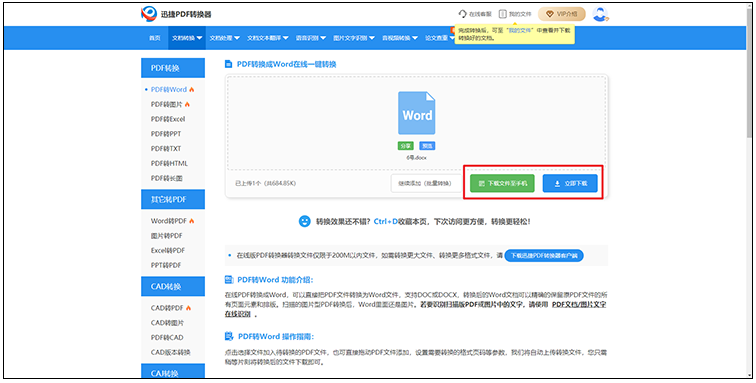Click the PDF转Word 操作指南 heading icon
Viewport: 756px width, 383px height.
coord(229,336)
